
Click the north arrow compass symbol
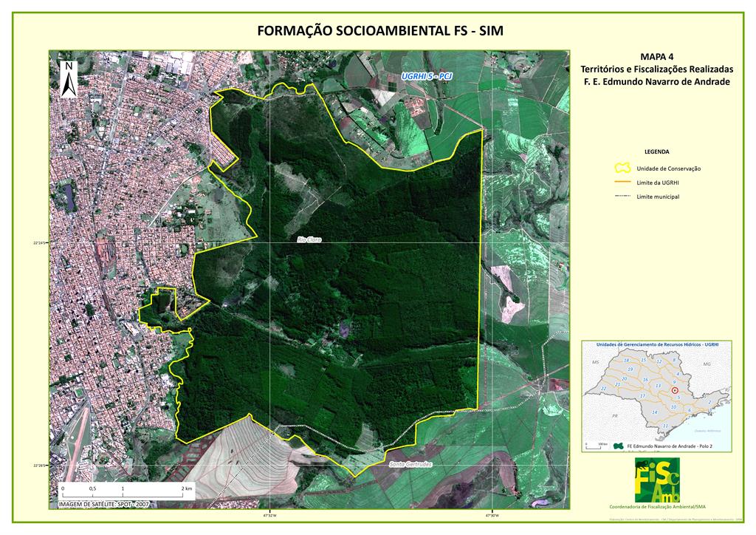(x=68, y=79)
